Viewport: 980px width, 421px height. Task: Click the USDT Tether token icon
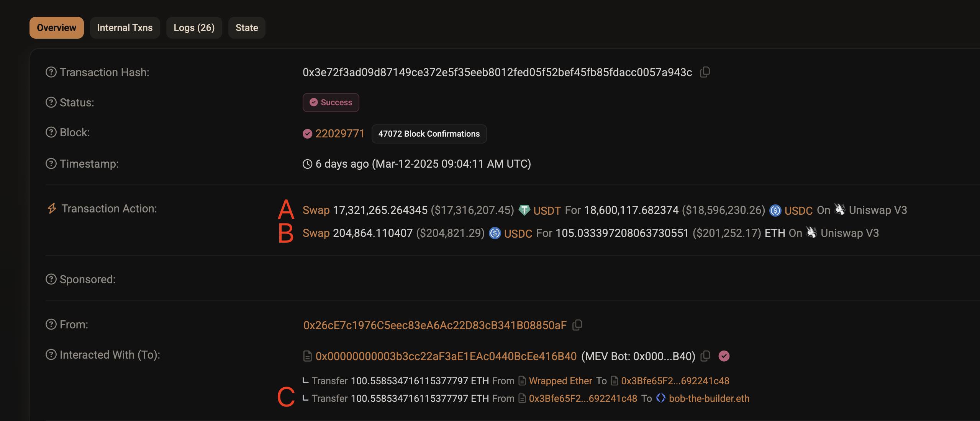(x=524, y=210)
